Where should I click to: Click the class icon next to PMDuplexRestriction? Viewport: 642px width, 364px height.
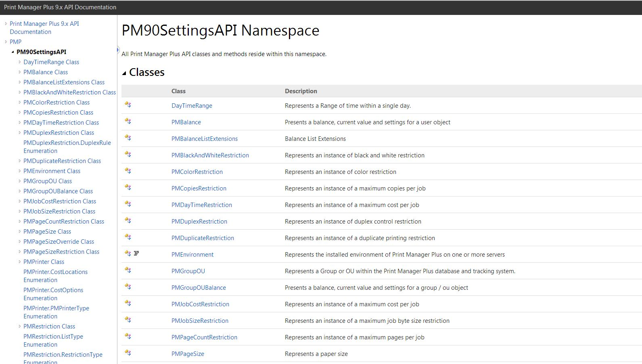click(128, 221)
